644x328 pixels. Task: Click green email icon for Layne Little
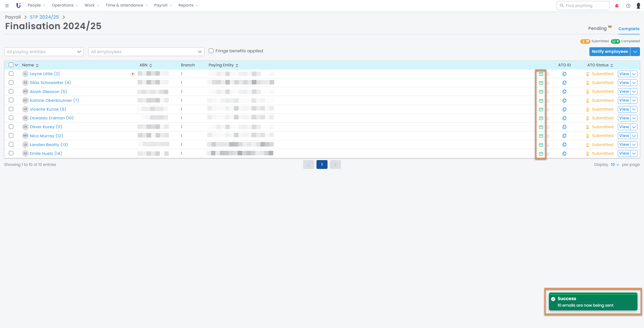pyautogui.click(x=541, y=74)
